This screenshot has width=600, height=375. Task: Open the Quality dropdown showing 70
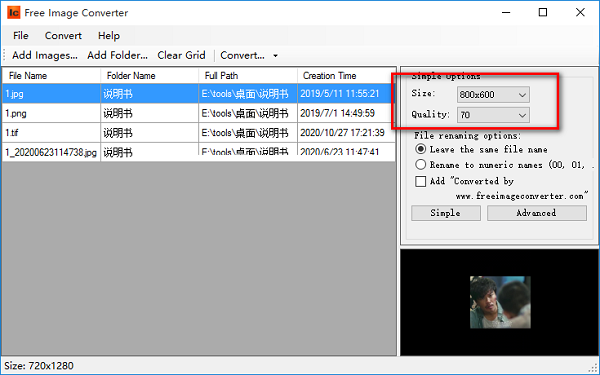pos(493,115)
